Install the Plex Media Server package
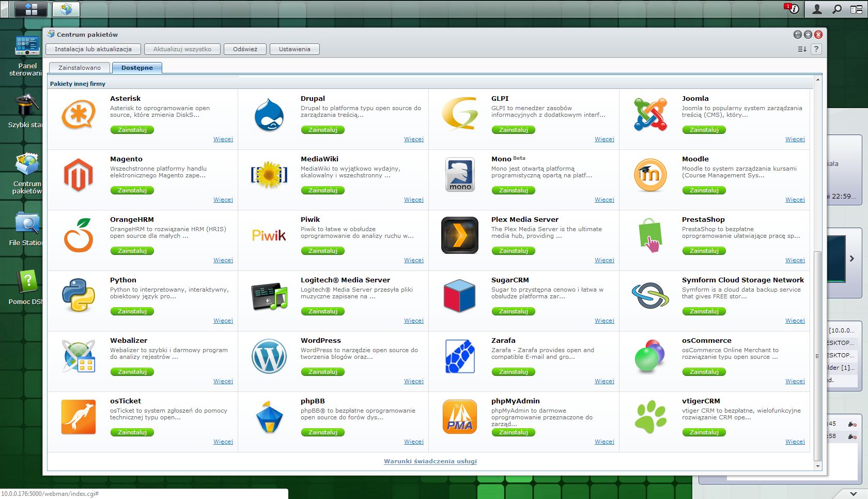The width and height of the screenshot is (868, 499). pyautogui.click(x=514, y=251)
